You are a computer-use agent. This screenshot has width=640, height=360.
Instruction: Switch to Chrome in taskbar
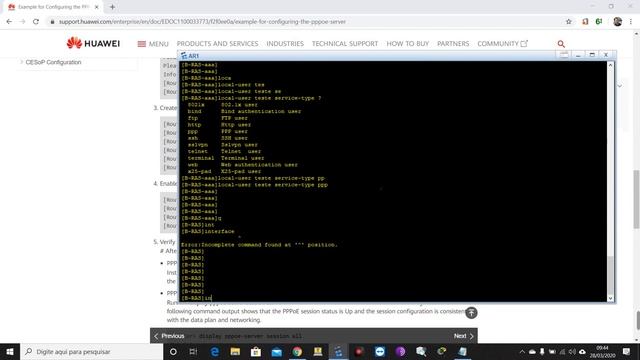(297, 351)
